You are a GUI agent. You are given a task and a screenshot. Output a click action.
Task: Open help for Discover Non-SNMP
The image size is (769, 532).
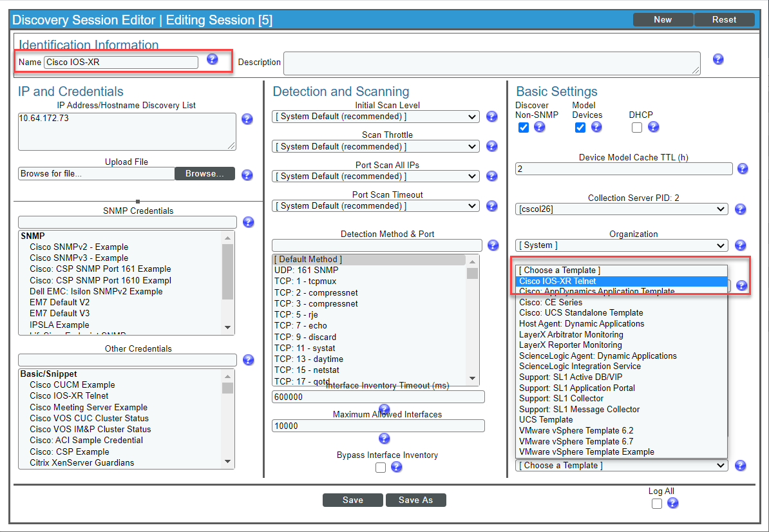tap(540, 127)
